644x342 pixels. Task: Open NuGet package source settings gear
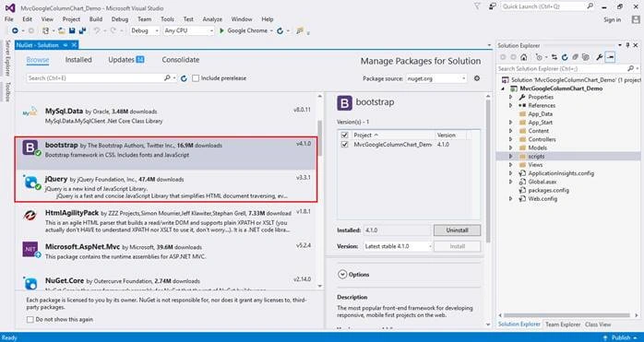pyautogui.click(x=477, y=78)
